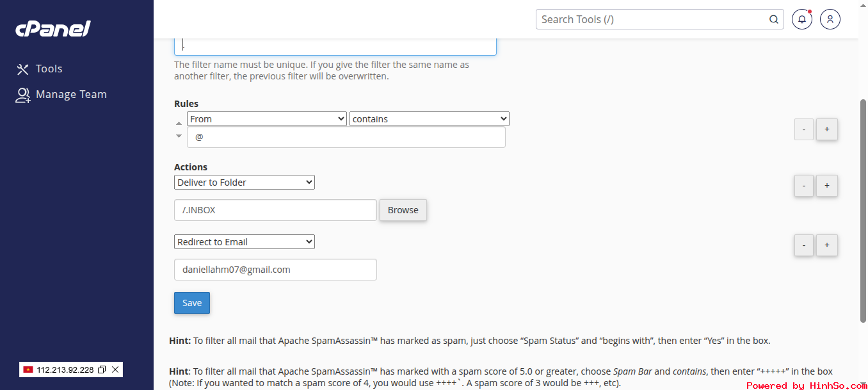Click the Rules heading

186,104
